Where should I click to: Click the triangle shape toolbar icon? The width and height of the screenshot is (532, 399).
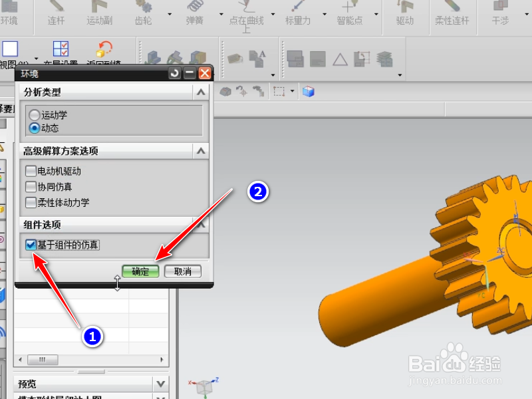340,59
